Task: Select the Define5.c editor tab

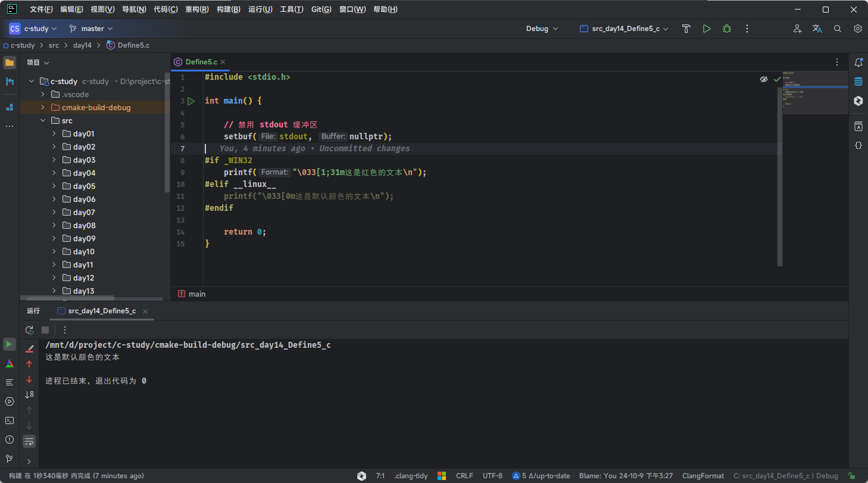Action: click(x=201, y=62)
